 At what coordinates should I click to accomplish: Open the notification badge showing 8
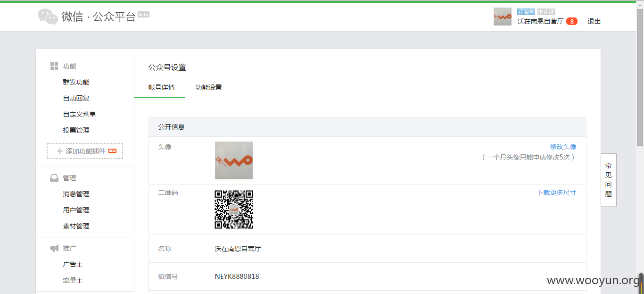(572, 21)
